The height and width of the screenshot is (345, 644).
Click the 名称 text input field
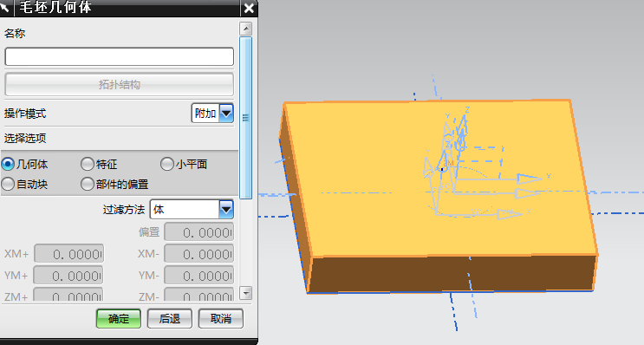119,56
